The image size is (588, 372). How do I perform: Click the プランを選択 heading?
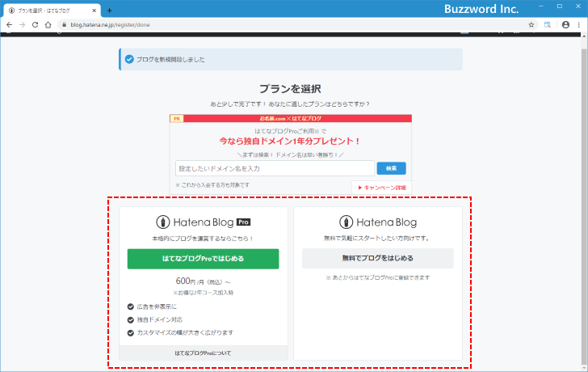pyautogui.click(x=290, y=89)
